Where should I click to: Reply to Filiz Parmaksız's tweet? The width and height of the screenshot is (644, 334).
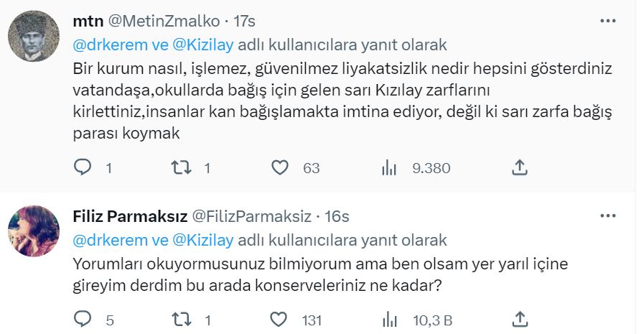tap(84, 319)
